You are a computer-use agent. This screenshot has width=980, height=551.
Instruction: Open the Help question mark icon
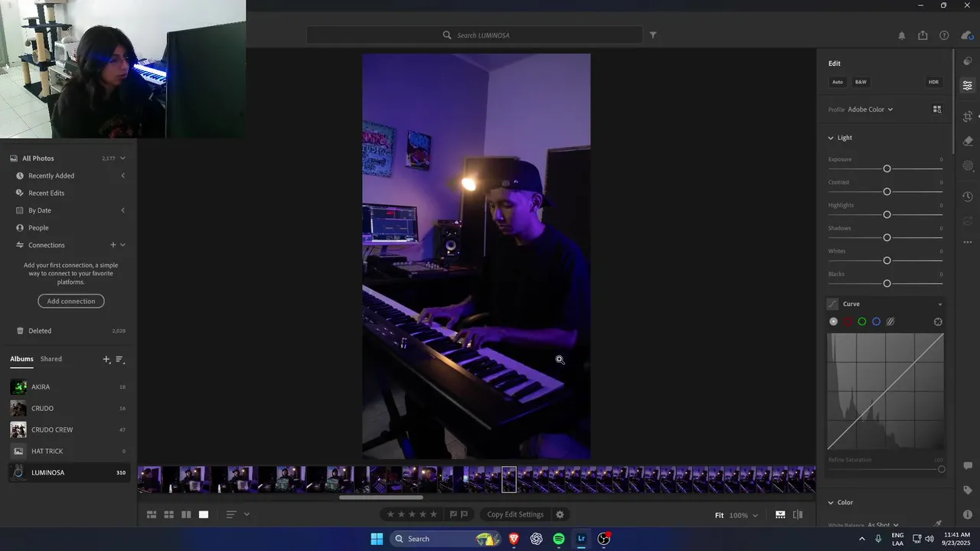coord(944,35)
